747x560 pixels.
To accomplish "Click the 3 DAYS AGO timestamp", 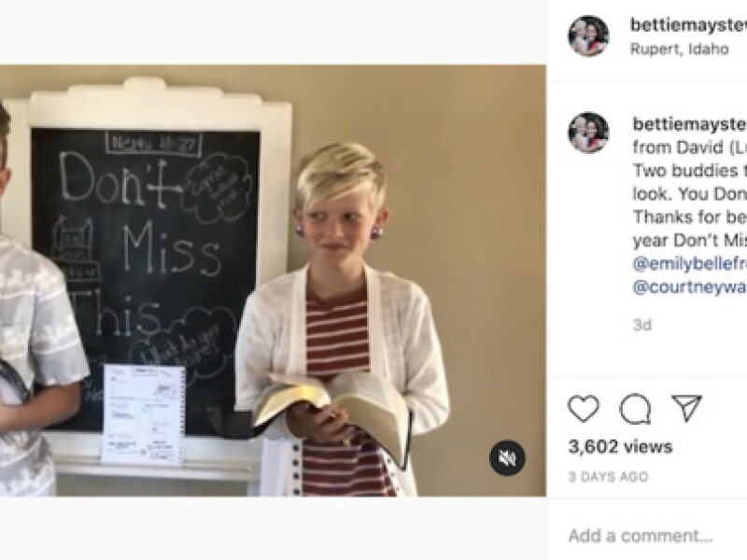I will 608,477.
